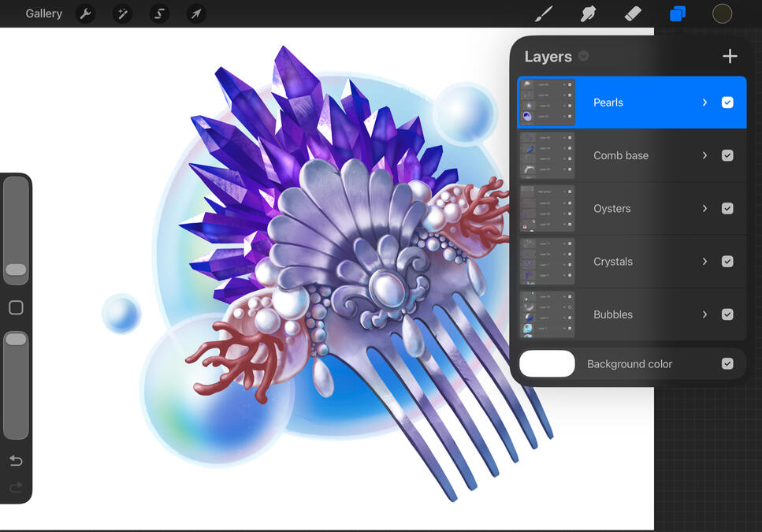Select the Eraser tool
762x532 pixels.
pyautogui.click(x=633, y=13)
